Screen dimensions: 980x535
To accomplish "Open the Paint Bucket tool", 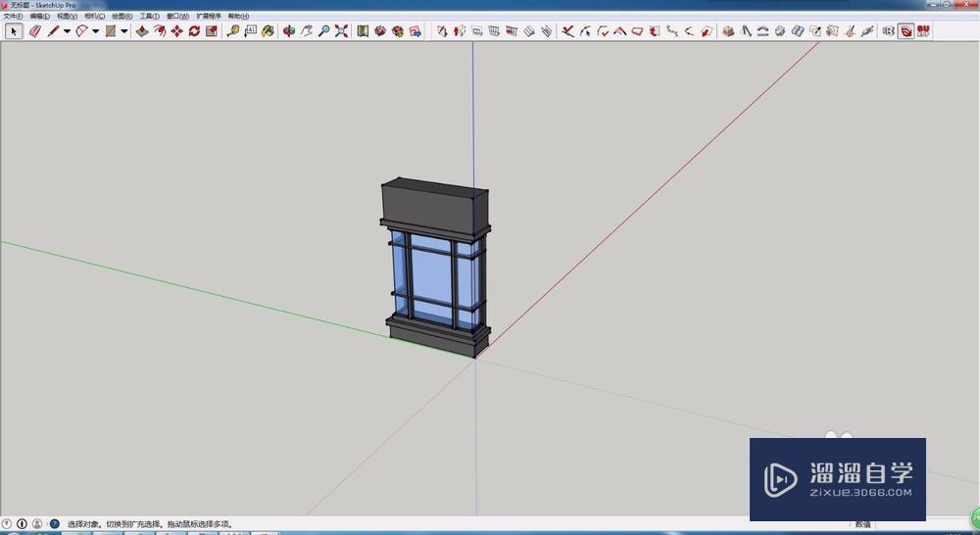I will click(x=268, y=31).
